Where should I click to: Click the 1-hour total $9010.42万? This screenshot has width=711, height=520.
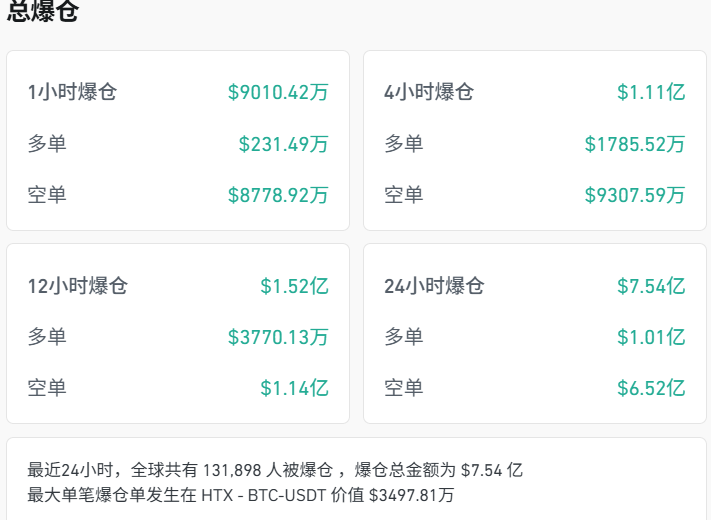pos(278,93)
